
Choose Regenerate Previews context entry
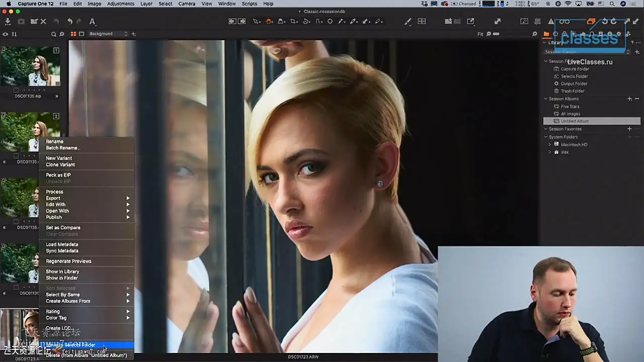click(x=87, y=261)
